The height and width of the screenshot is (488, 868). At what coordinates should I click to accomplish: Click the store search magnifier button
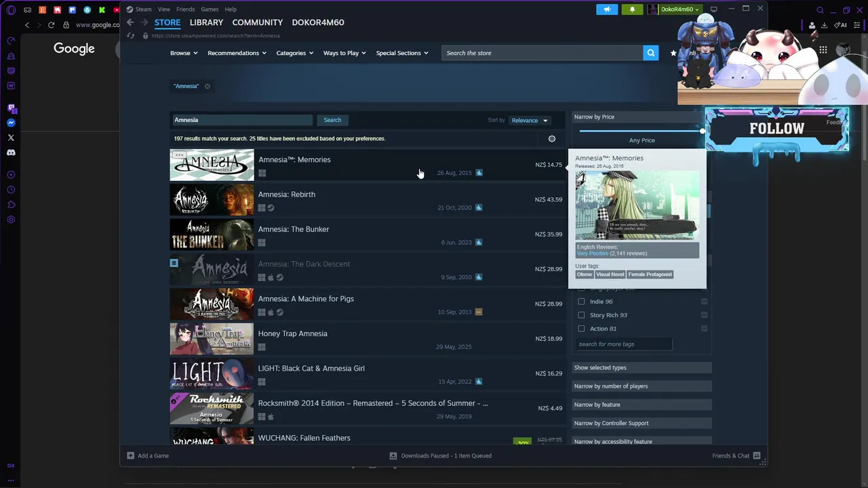click(x=650, y=53)
